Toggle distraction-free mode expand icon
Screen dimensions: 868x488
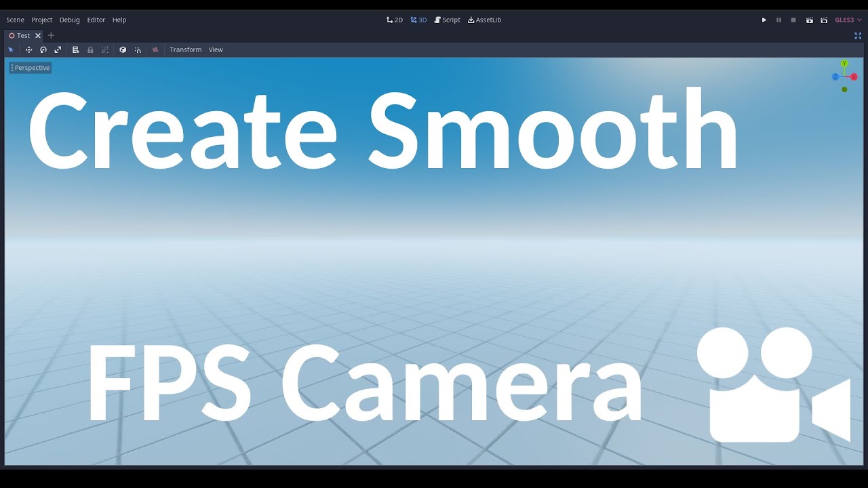858,35
